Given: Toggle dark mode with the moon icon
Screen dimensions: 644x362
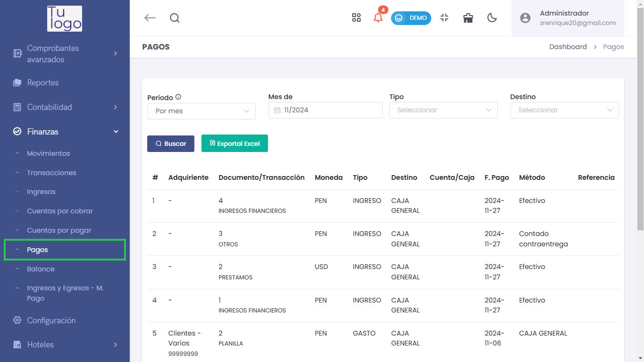Looking at the screenshot, I should (x=492, y=18).
